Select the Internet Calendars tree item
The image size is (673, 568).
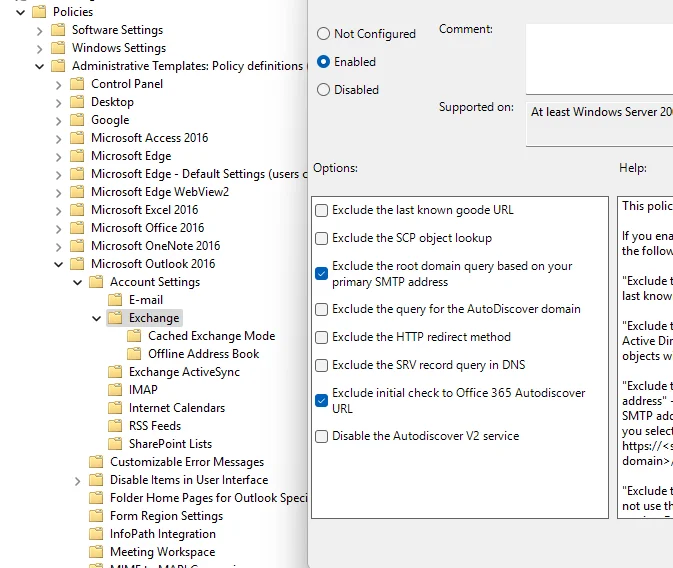(x=177, y=408)
